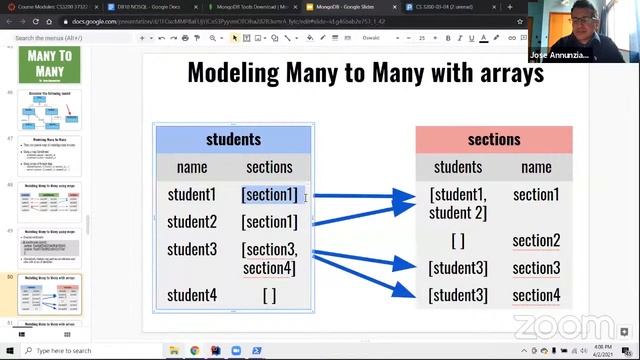Open the highlight color pen tool
Screen dimensions: 640x360
click(496, 38)
